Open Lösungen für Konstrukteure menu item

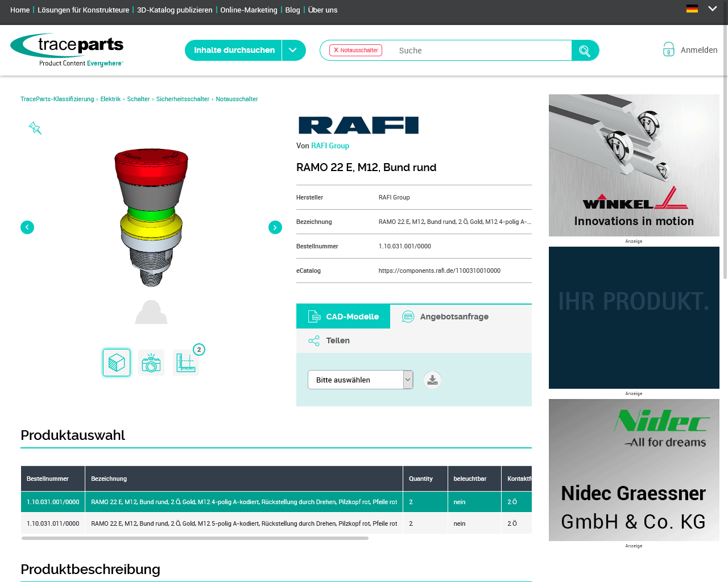pos(83,10)
